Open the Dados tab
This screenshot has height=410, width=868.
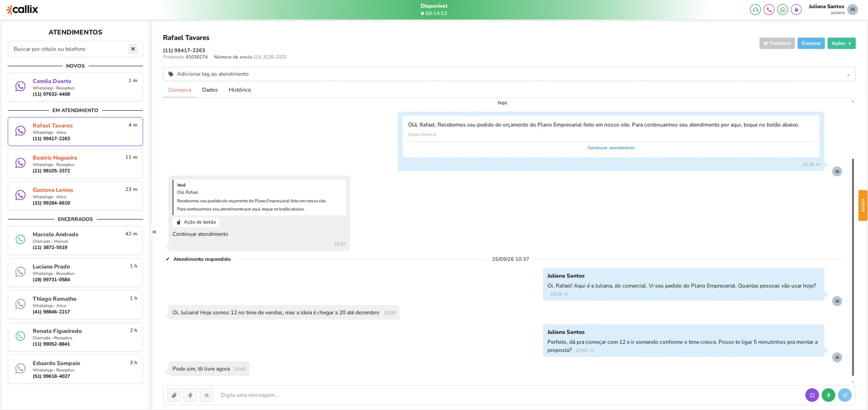210,90
